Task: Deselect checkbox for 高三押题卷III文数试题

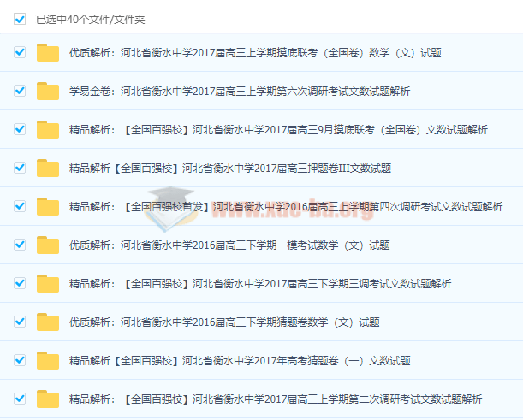Action: point(20,168)
